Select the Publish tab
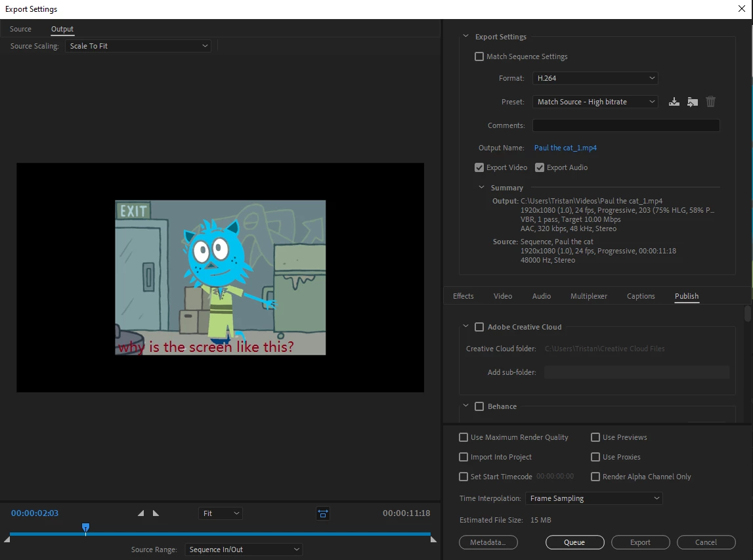Screen dimensions: 753x560 pyautogui.click(x=686, y=296)
